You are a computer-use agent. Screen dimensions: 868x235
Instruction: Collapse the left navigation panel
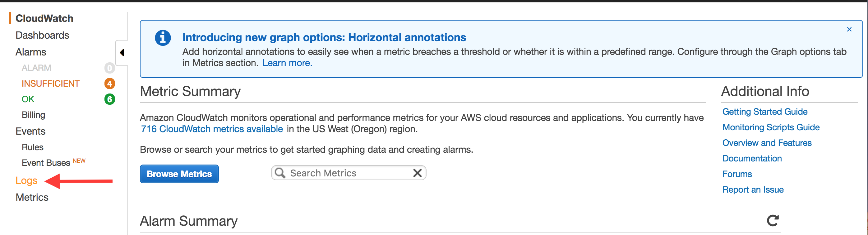coord(122,53)
